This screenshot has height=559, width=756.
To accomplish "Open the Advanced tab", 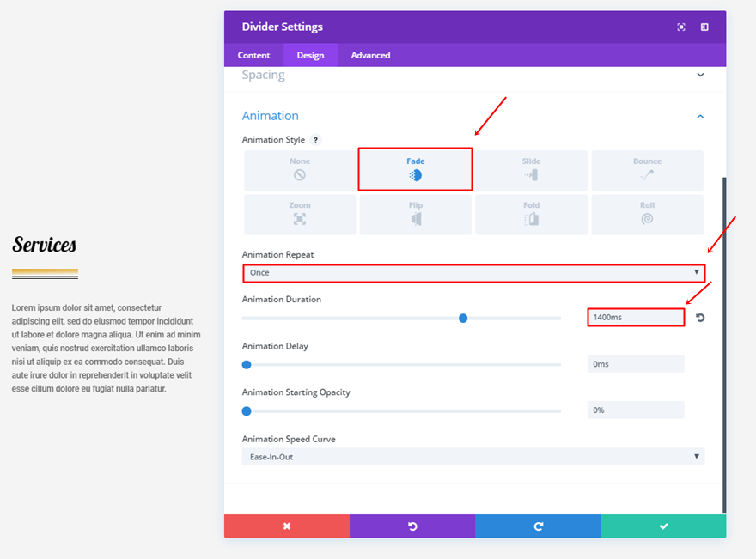I will pos(370,55).
